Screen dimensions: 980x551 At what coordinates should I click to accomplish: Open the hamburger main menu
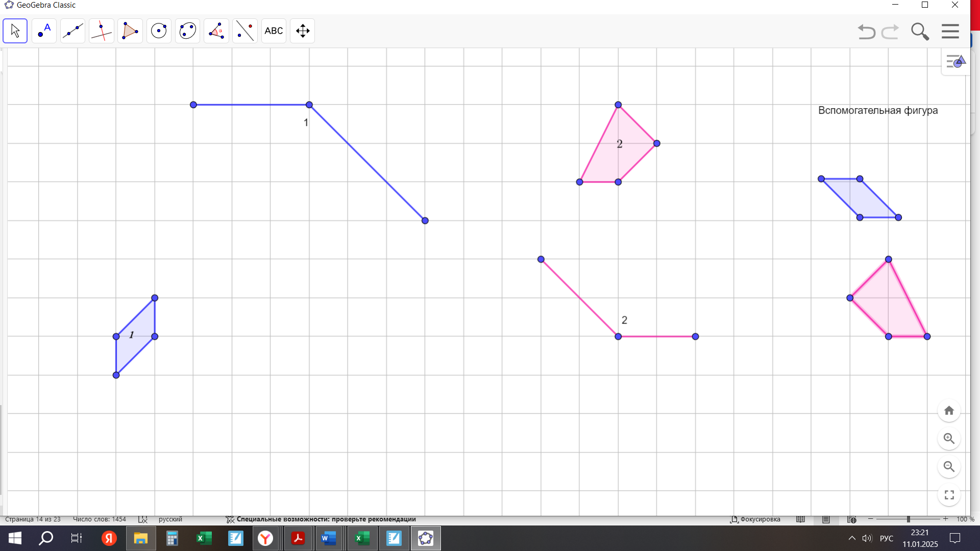tap(950, 32)
